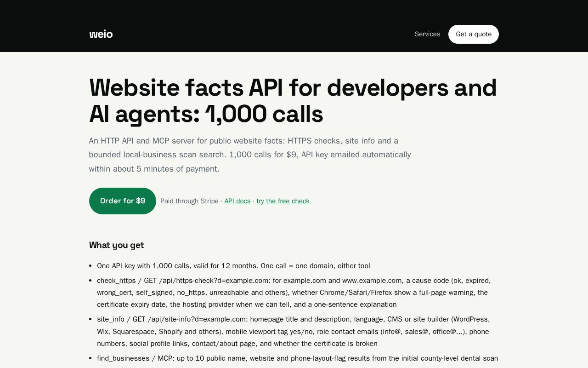Open the Services menu item

click(x=427, y=34)
